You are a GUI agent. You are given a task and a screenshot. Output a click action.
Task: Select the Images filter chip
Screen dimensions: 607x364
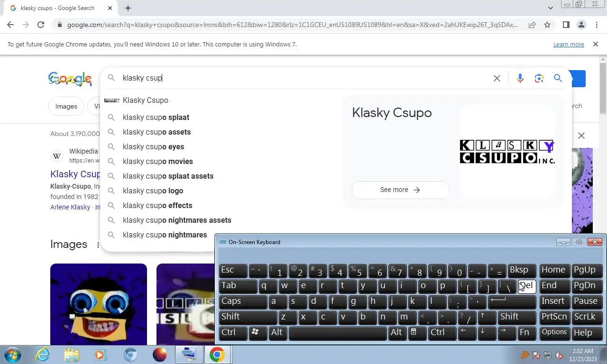click(x=66, y=106)
